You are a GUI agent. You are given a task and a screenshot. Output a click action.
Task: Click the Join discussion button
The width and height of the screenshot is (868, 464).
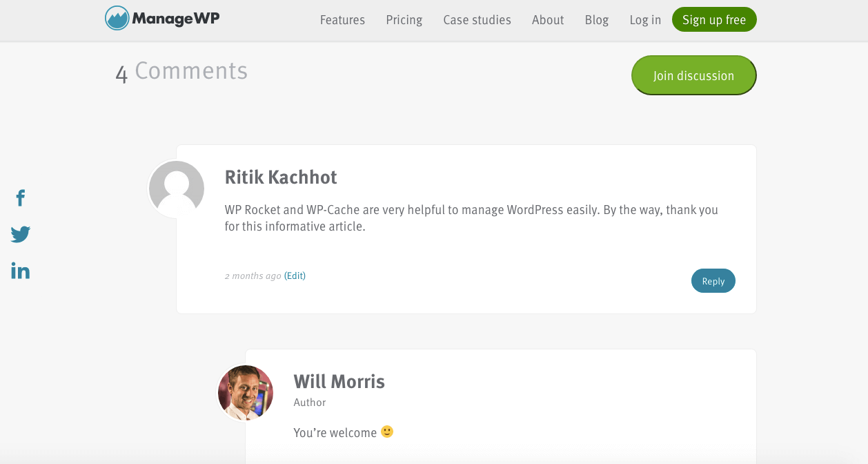click(x=693, y=75)
